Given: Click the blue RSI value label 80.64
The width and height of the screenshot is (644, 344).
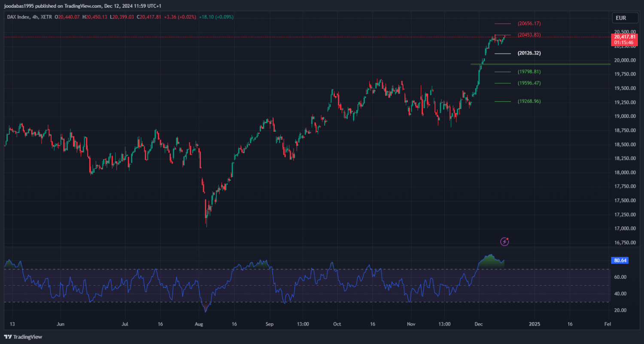Looking at the screenshot, I should pyautogui.click(x=619, y=260).
